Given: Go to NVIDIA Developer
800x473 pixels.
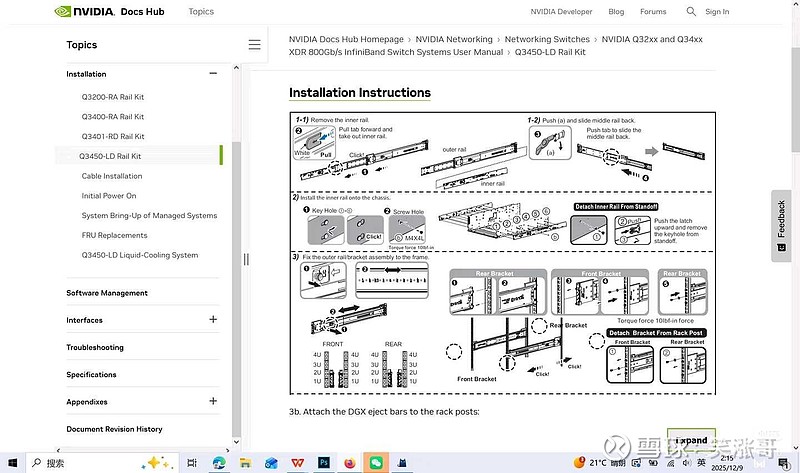Looking at the screenshot, I should point(561,11).
